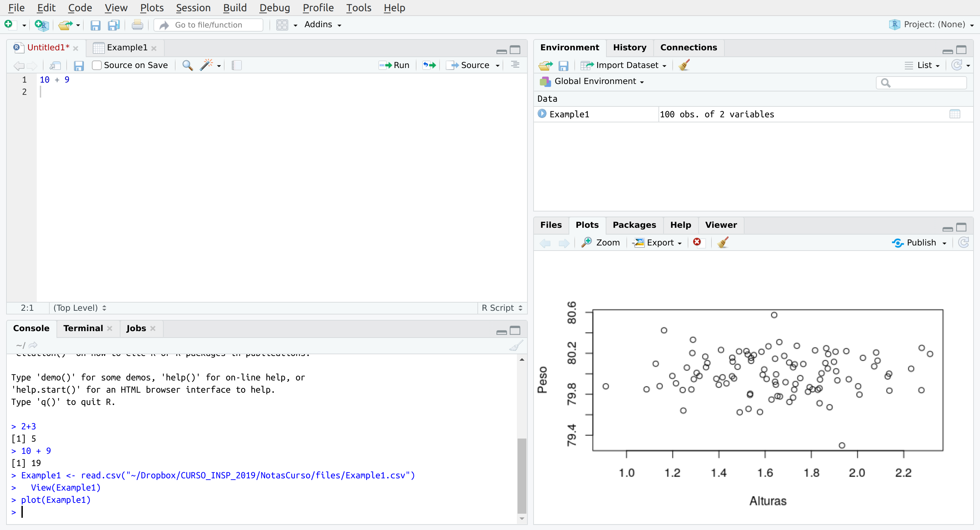Screen dimensions: 980x530
Task: Open recent files dropdown arrow
Action: tap(78, 25)
